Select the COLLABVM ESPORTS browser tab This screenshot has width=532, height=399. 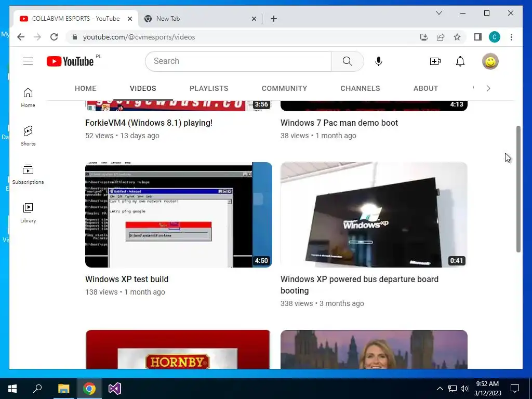click(x=75, y=19)
